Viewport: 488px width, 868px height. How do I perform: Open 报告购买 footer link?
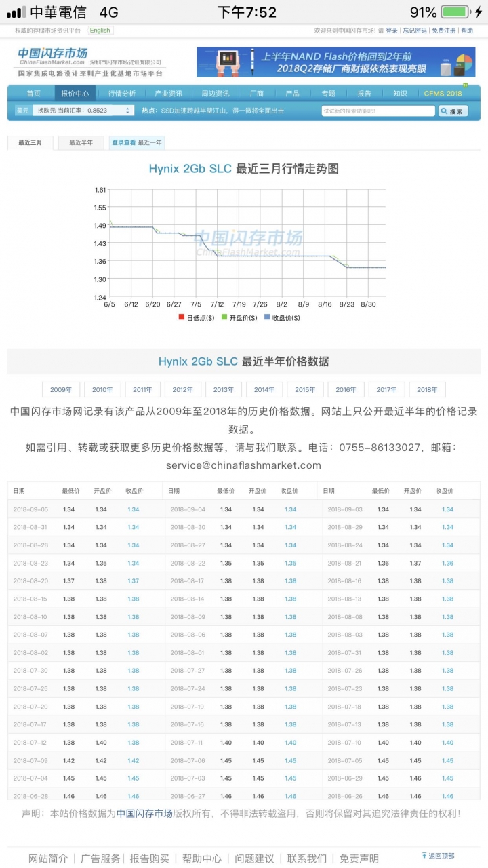point(150,859)
